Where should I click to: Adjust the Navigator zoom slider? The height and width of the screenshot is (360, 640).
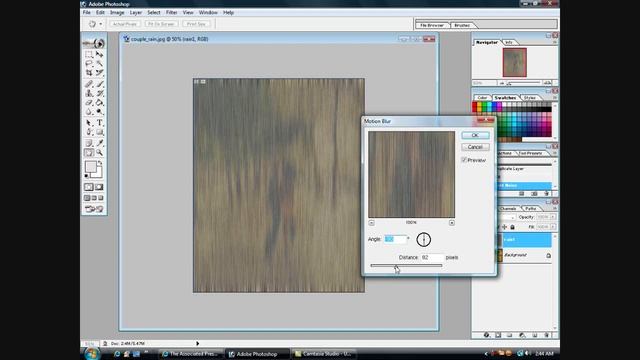point(509,84)
